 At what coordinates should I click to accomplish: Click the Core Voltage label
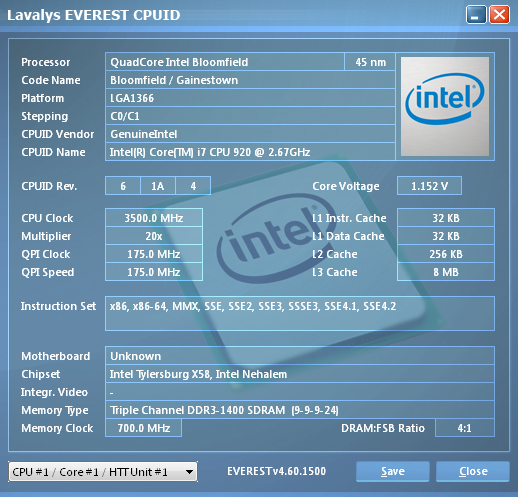click(x=346, y=186)
